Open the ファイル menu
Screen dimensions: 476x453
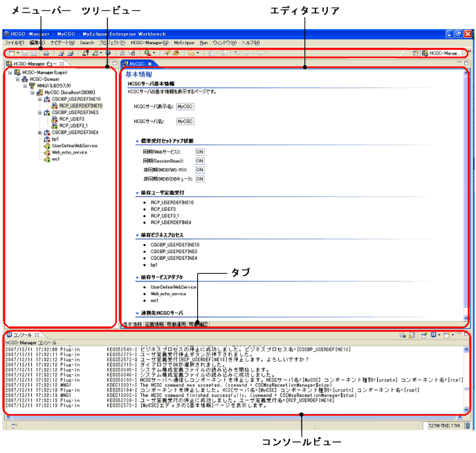(15, 43)
